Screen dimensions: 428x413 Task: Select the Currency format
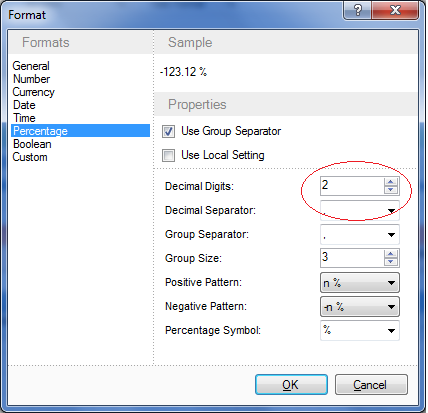click(34, 92)
